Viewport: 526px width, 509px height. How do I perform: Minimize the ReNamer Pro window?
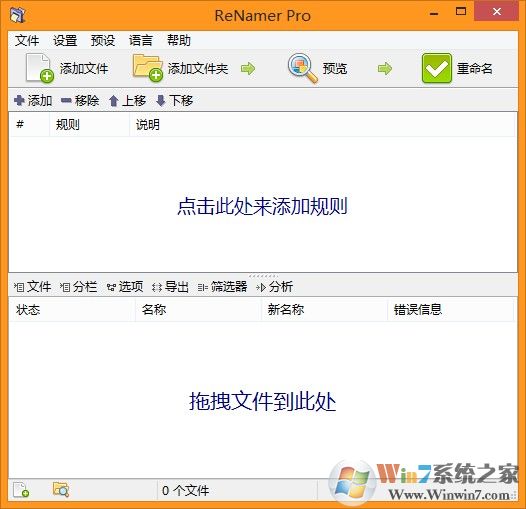[434, 13]
